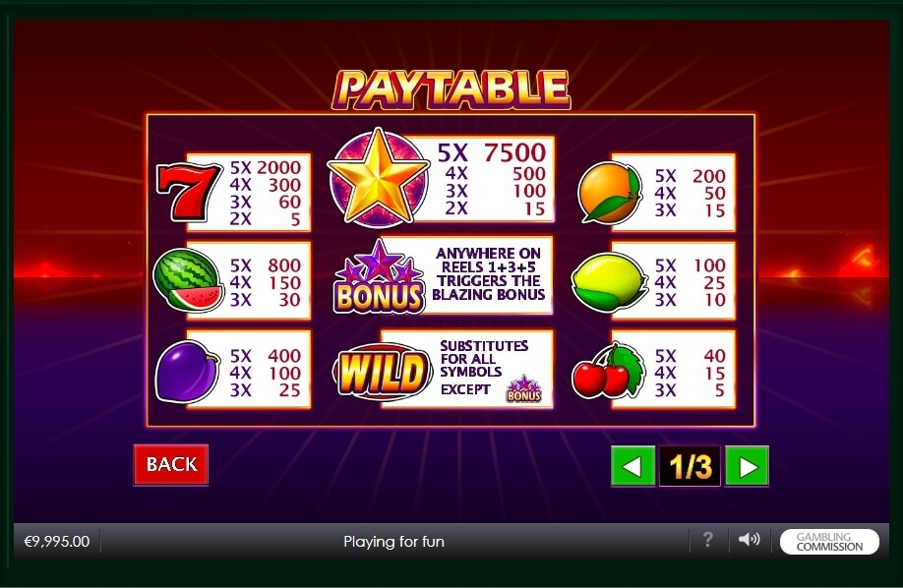Screen dimensions: 903x588
Task: Open the Gambling Commission link
Action: [829, 542]
